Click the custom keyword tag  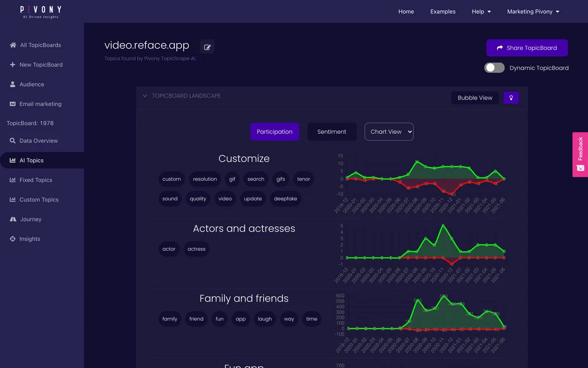point(171,179)
